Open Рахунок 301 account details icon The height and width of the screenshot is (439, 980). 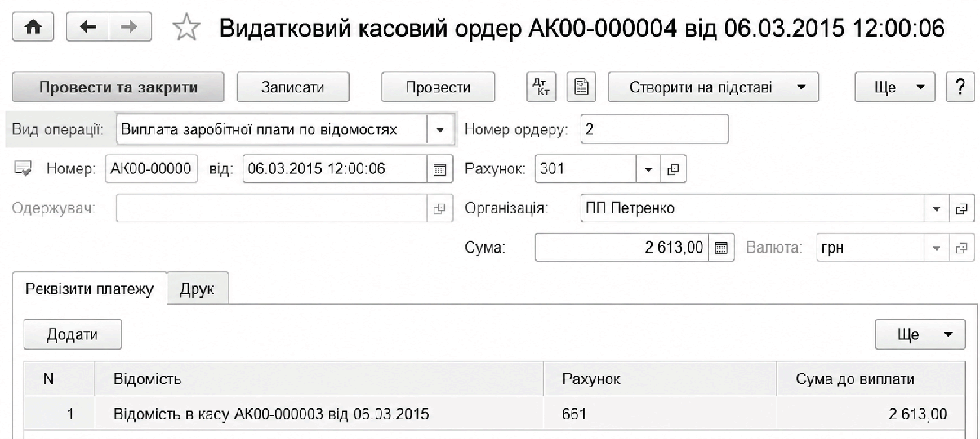click(x=673, y=170)
